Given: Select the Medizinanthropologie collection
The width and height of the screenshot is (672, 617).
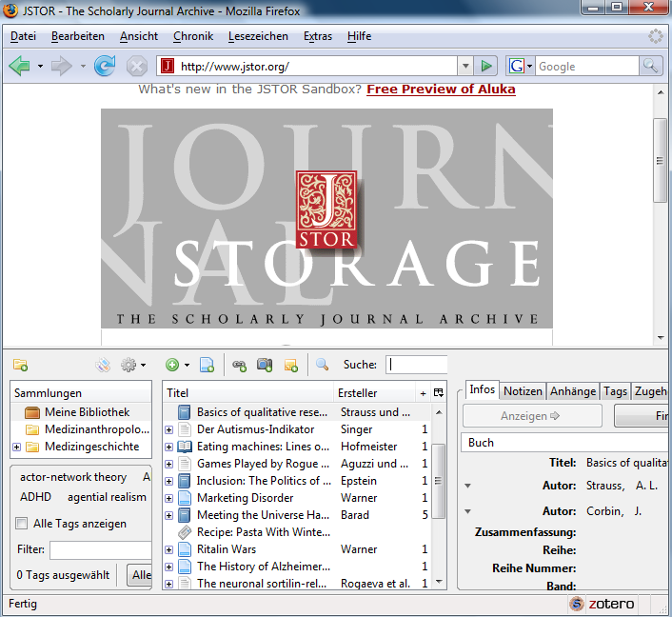Looking at the screenshot, I should [97, 429].
